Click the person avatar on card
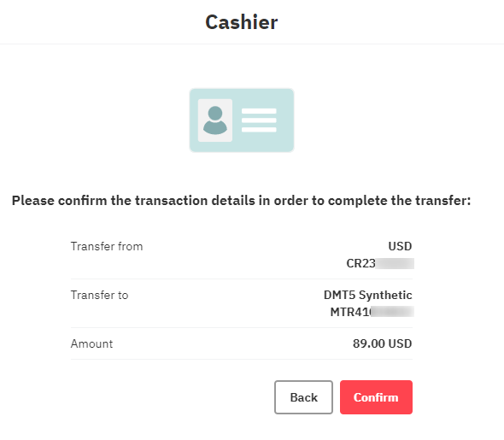This screenshot has height=440, width=504. tap(215, 120)
